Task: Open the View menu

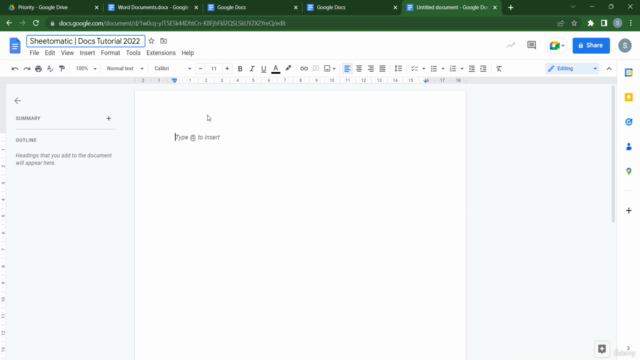Action: (x=67, y=53)
